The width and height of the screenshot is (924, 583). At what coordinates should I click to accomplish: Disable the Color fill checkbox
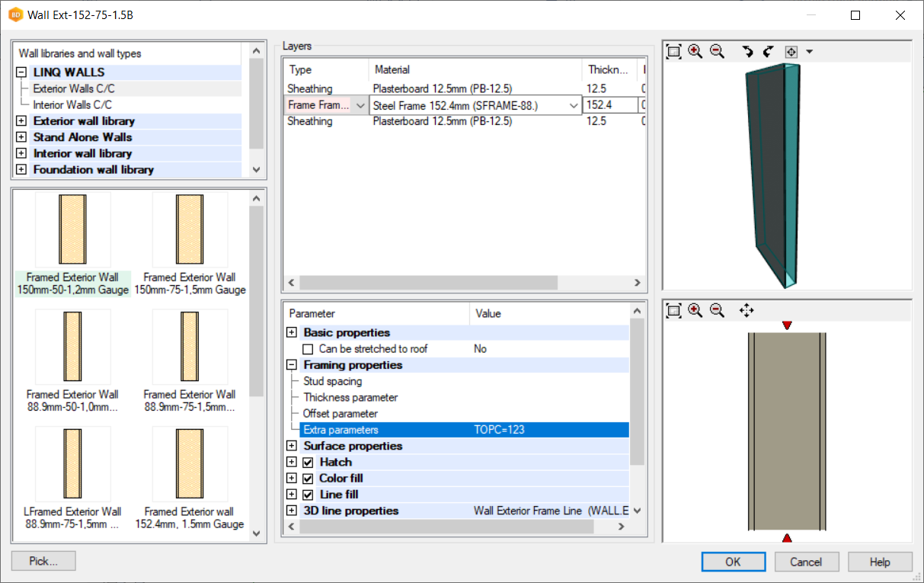pyautogui.click(x=308, y=479)
